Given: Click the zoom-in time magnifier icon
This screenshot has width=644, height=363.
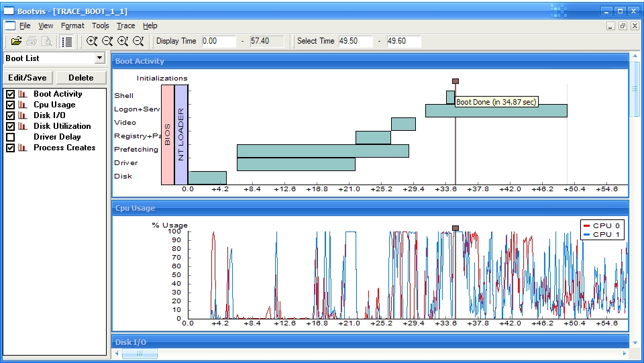Looking at the screenshot, I should pyautogui.click(x=123, y=41).
